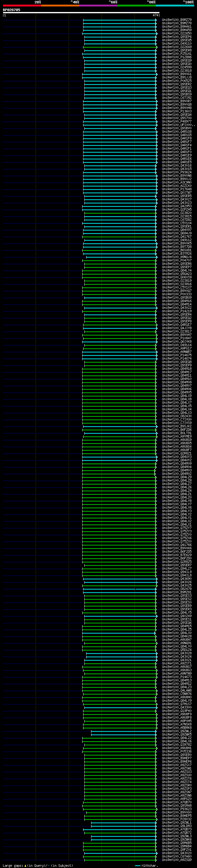Select the UniRef100_Q2R8Z1 label
Viewport: 197px width, 868px height.
coord(176,454)
